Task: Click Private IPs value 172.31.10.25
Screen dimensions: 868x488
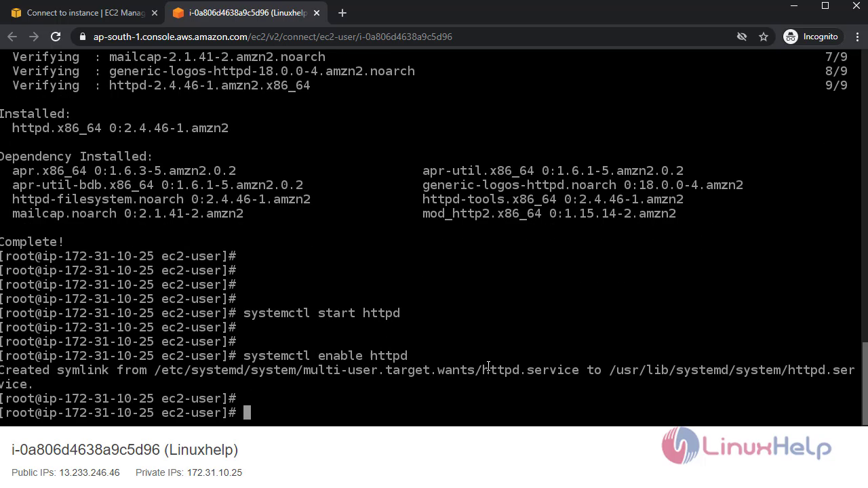Action: pos(214,472)
